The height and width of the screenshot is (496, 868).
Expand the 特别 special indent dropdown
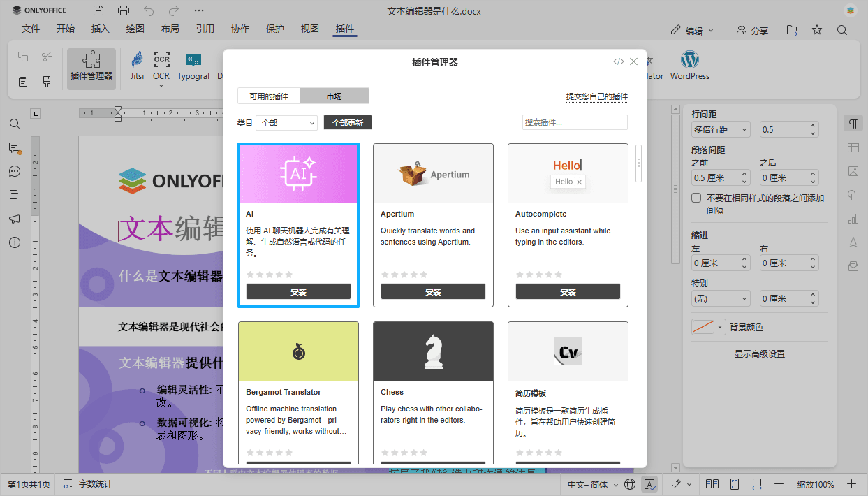721,299
